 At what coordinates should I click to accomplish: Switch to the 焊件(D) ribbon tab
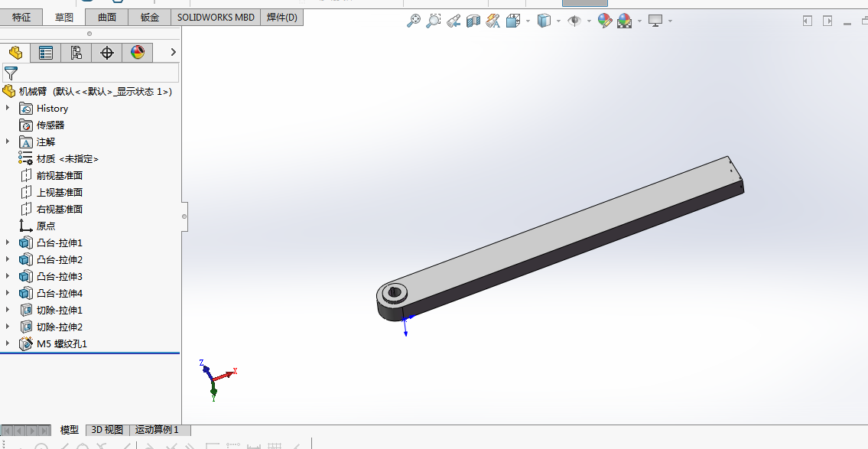(x=281, y=17)
